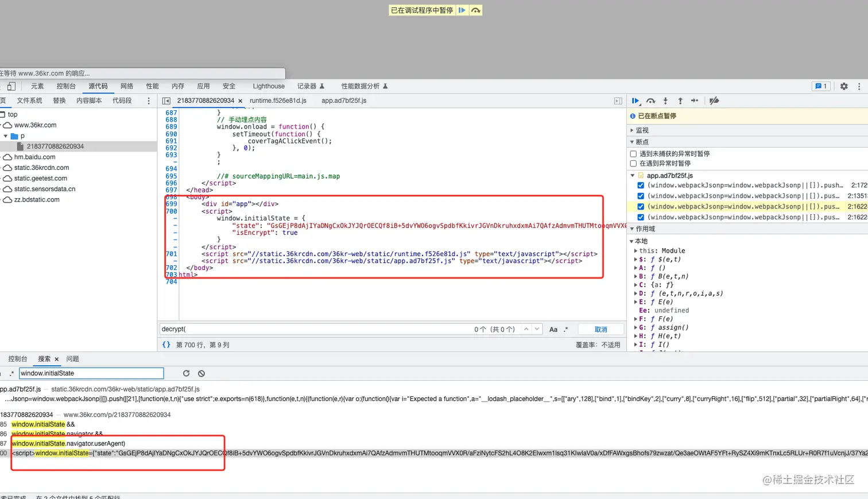The height and width of the screenshot is (499, 868).
Task: Expand the this: Module variable
Action: [635, 251]
